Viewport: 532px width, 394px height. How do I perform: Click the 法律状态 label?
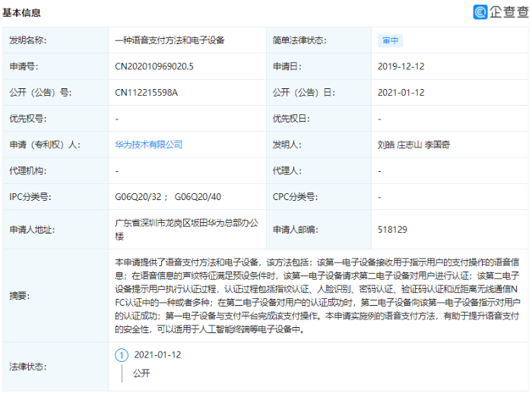pos(28,367)
